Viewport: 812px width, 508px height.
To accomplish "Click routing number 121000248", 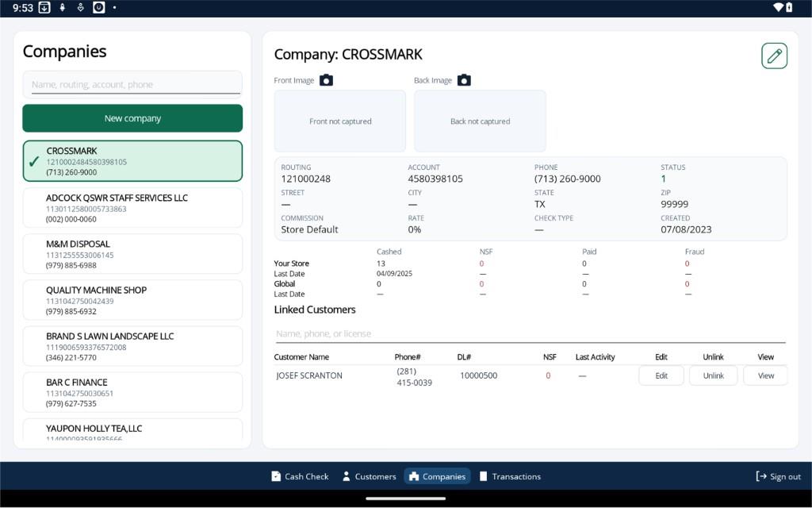I will pyautogui.click(x=305, y=179).
